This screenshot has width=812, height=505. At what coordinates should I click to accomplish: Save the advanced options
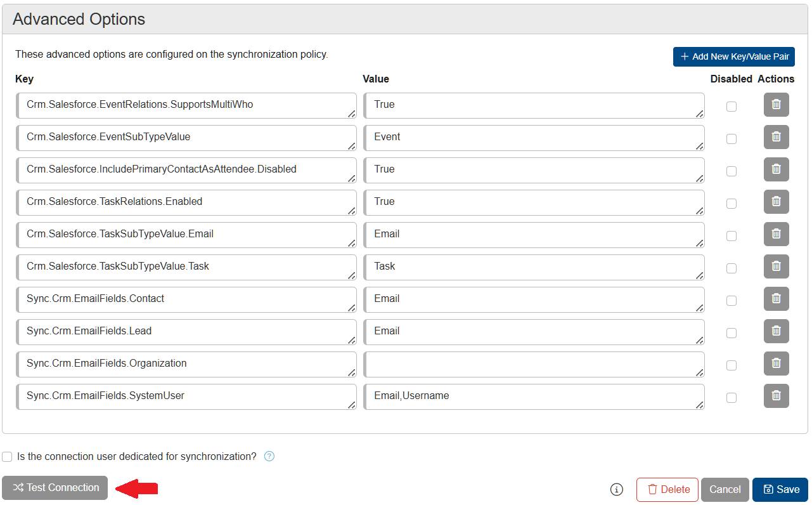pyautogui.click(x=780, y=489)
